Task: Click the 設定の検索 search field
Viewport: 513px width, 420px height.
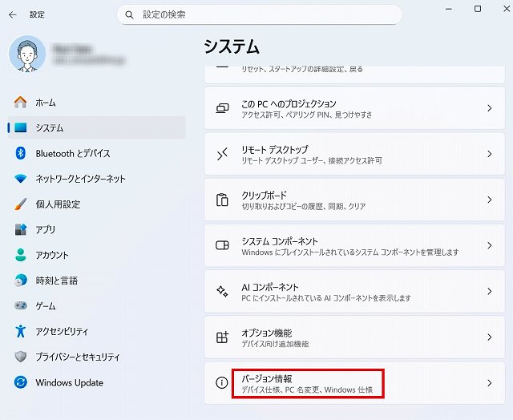Action: tap(265, 14)
